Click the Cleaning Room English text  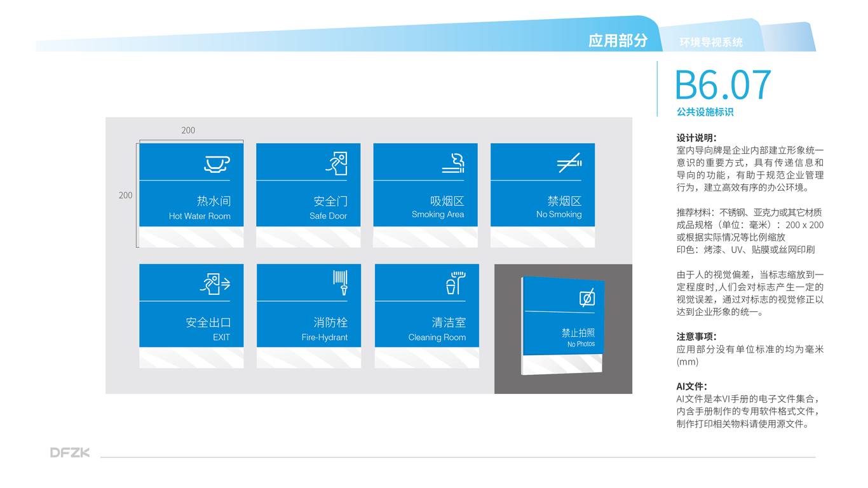click(437, 337)
